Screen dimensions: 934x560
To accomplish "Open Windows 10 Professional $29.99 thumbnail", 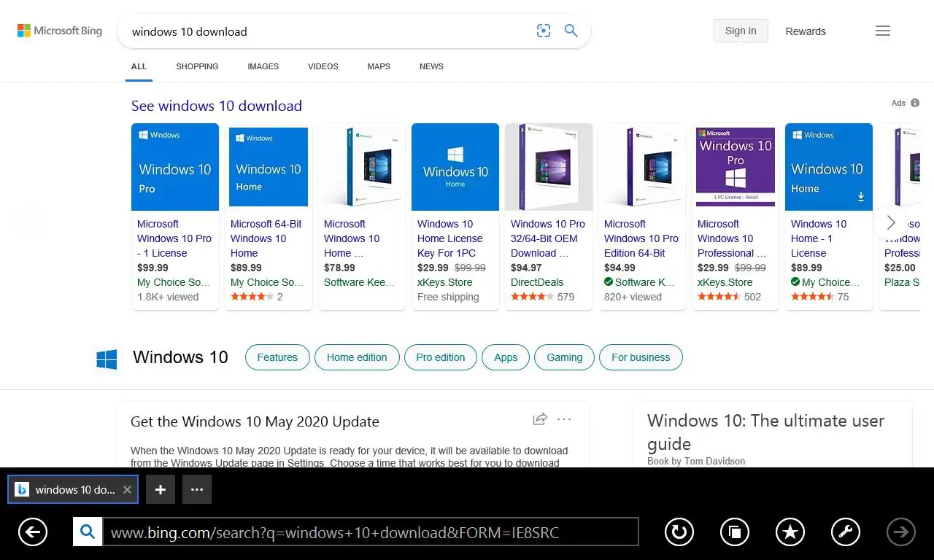I will pos(736,167).
